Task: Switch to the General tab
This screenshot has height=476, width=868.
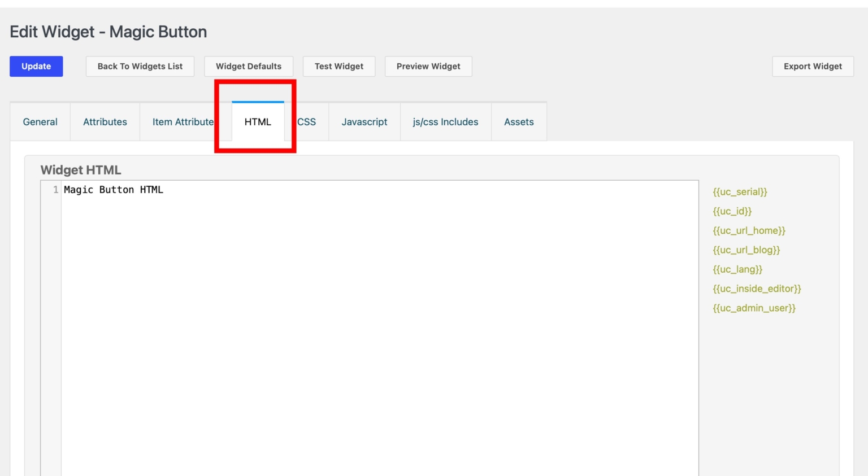Action: (40, 122)
